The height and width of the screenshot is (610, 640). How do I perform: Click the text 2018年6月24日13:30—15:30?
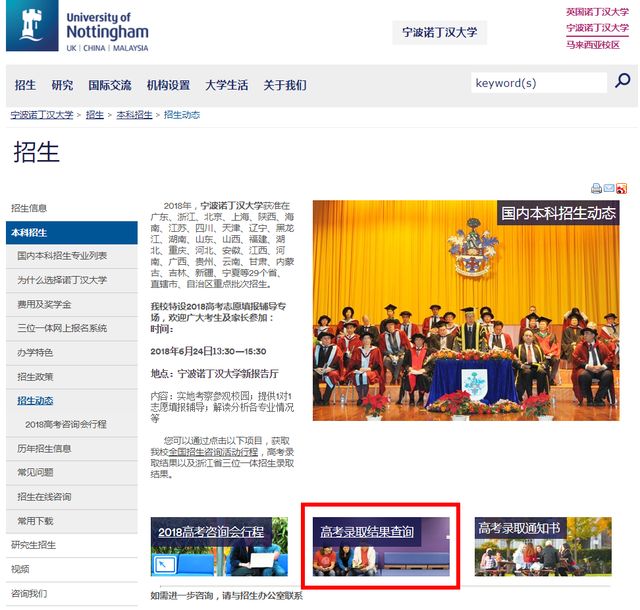(x=208, y=351)
